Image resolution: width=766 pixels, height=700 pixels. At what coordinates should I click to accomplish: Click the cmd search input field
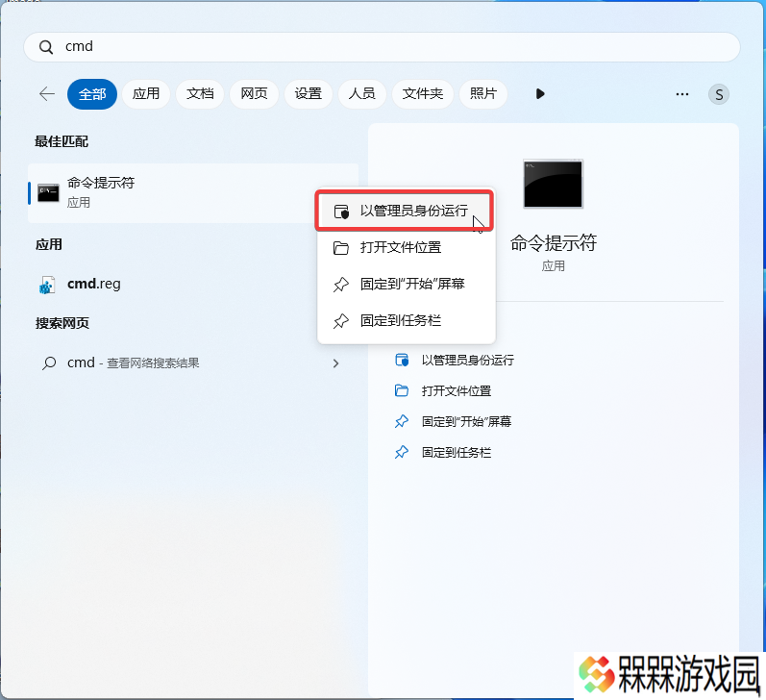(382, 47)
